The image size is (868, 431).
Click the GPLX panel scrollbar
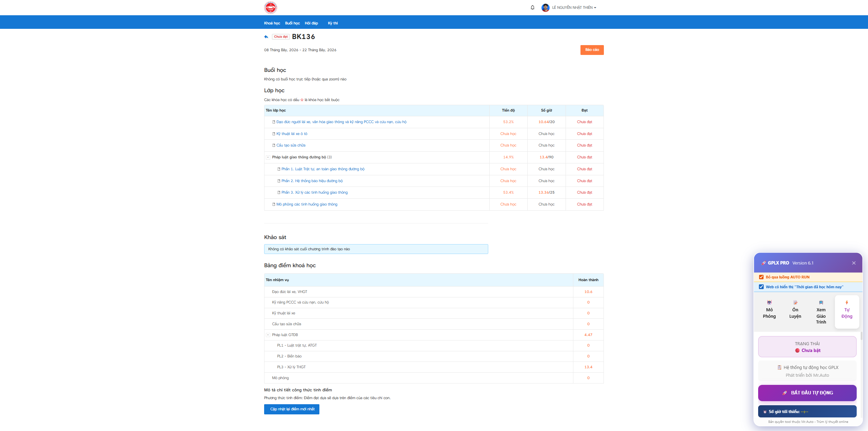[x=861, y=336]
